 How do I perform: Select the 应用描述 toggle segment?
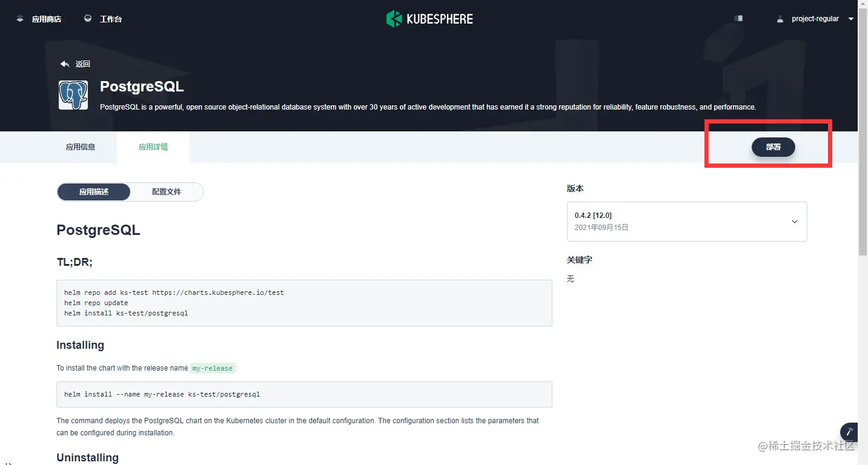click(x=94, y=192)
